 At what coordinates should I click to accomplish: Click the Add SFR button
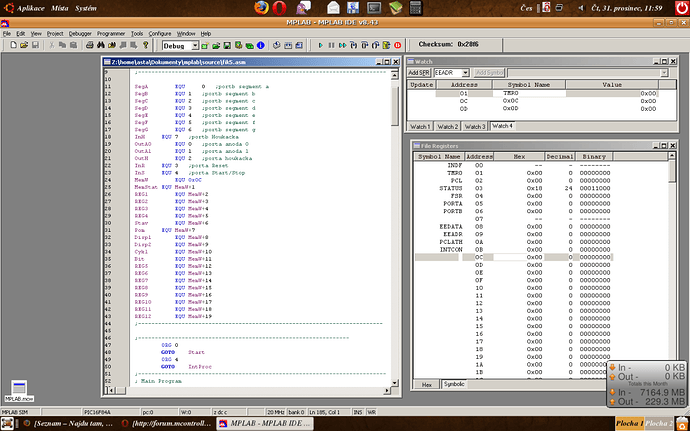[419, 73]
